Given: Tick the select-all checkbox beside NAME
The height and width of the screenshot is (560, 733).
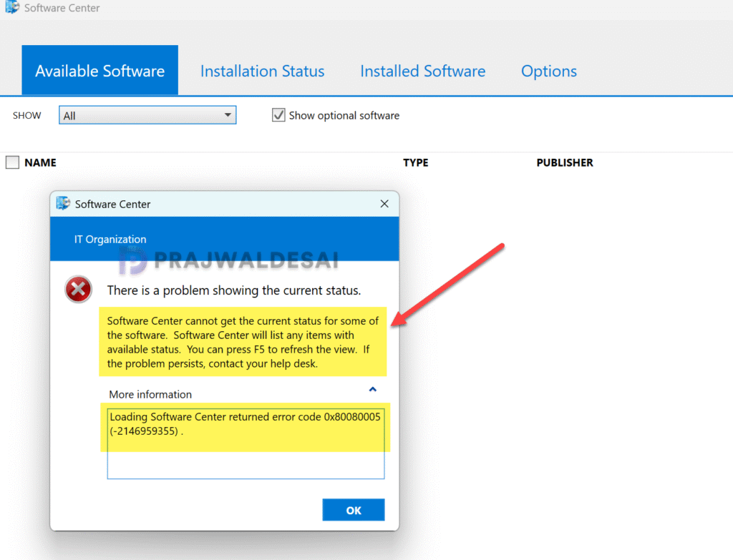Looking at the screenshot, I should pos(12,162).
